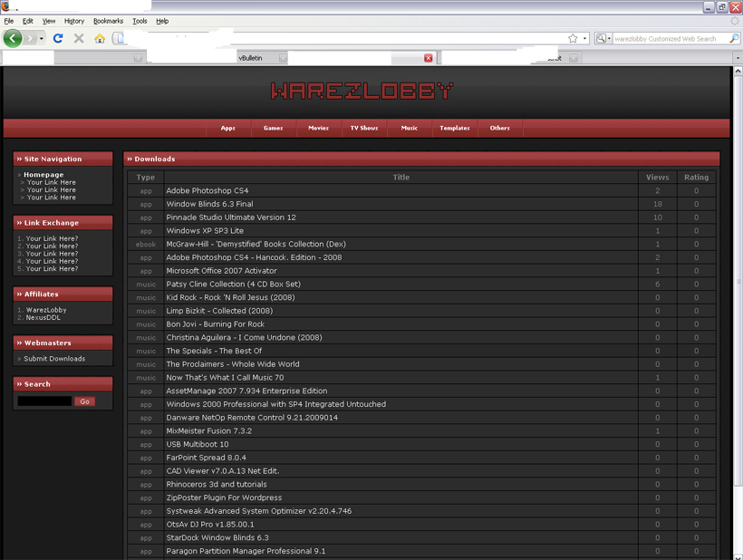The width and height of the screenshot is (743, 560).
Task: Open the back/forward history dropdown arrow
Action: (42, 38)
